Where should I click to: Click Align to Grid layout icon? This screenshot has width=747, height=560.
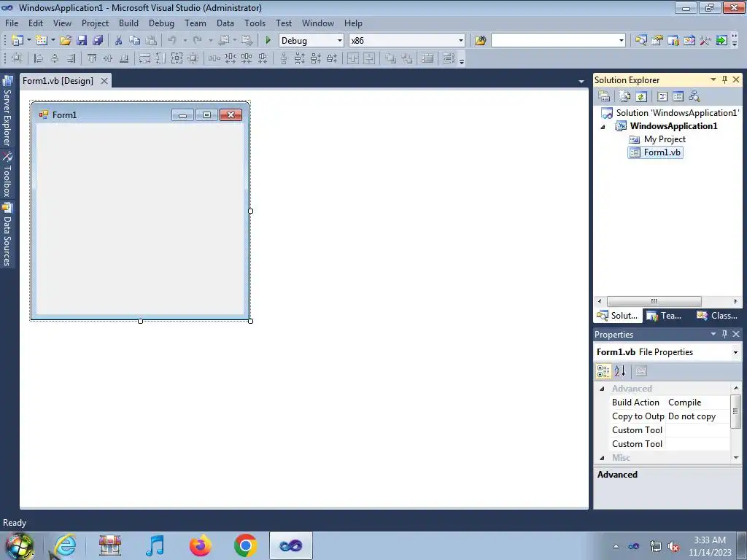(17, 58)
